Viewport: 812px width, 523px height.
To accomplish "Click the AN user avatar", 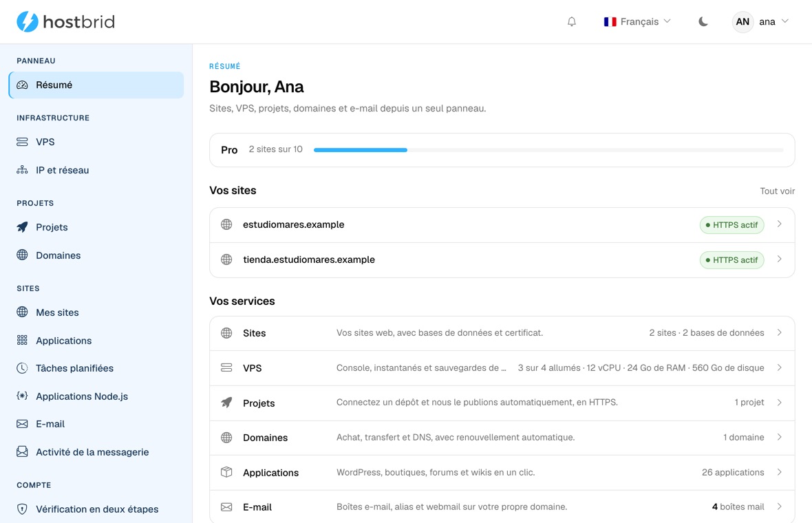I will tap(742, 22).
